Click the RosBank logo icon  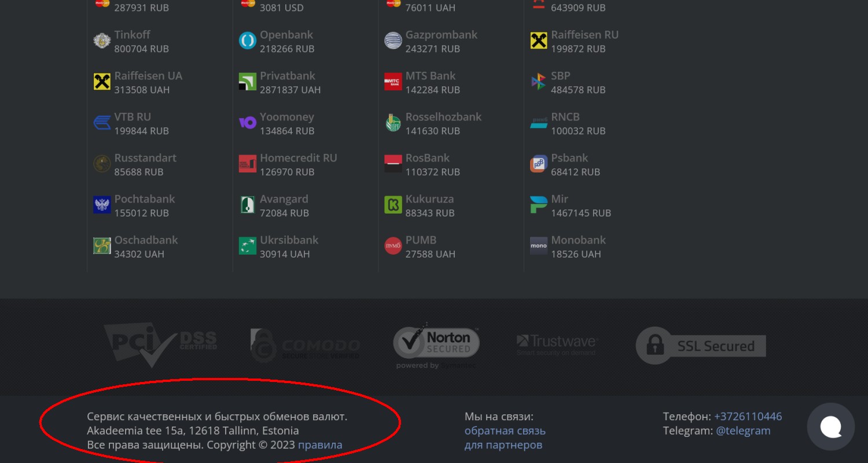[393, 164]
